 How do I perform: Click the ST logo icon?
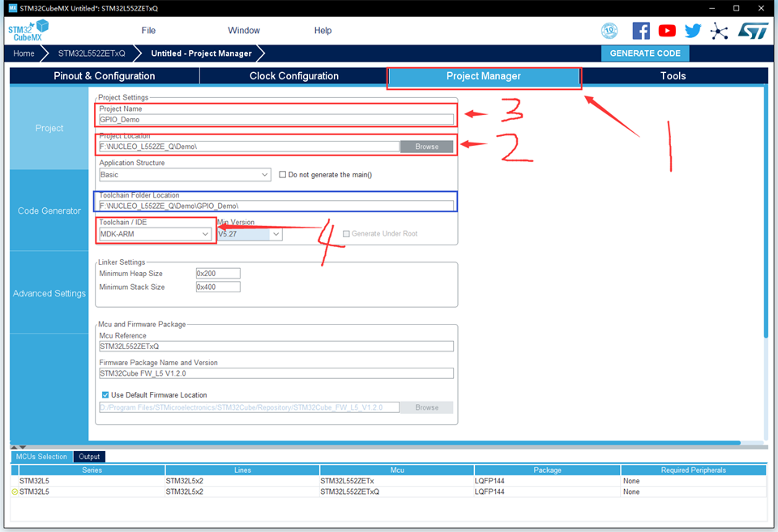tap(751, 31)
